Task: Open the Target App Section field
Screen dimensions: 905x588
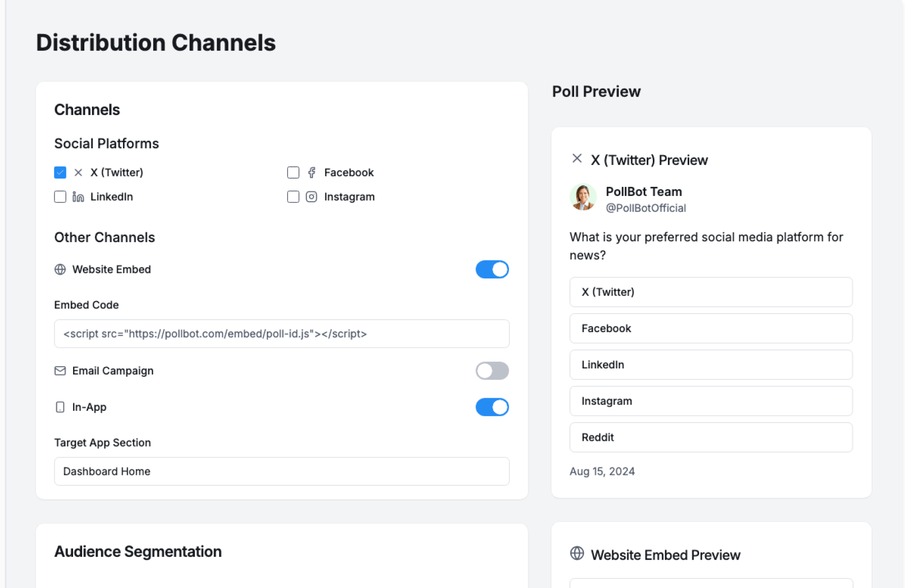Action: point(281,471)
